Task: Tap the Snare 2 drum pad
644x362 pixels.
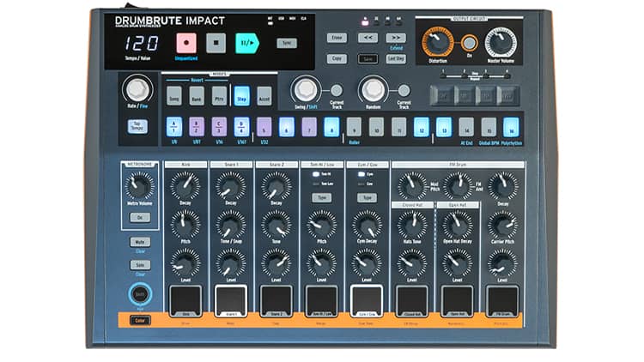Action: pos(276,301)
